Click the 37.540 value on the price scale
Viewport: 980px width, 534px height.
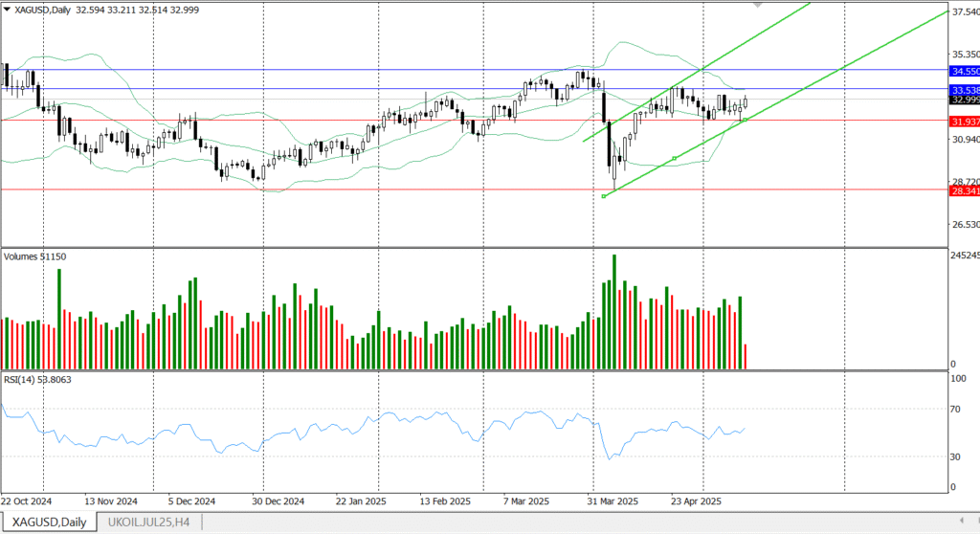tap(964, 12)
